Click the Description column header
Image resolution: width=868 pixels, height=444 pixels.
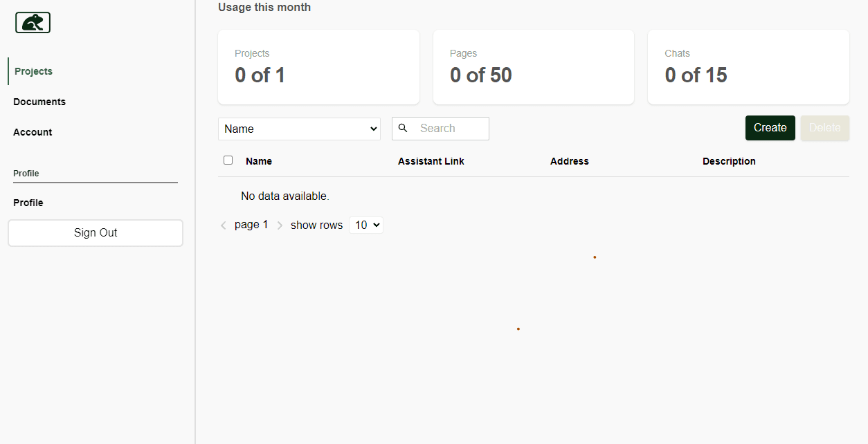(x=729, y=161)
